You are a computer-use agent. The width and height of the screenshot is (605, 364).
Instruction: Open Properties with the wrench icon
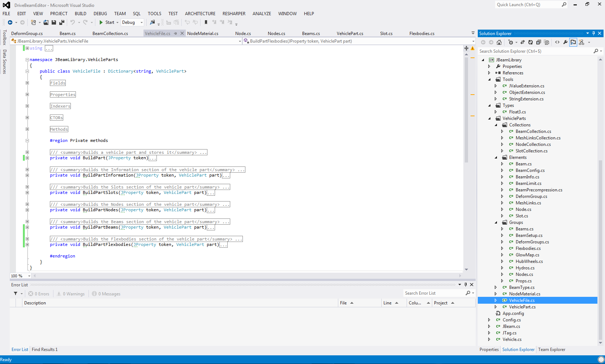coord(565,42)
